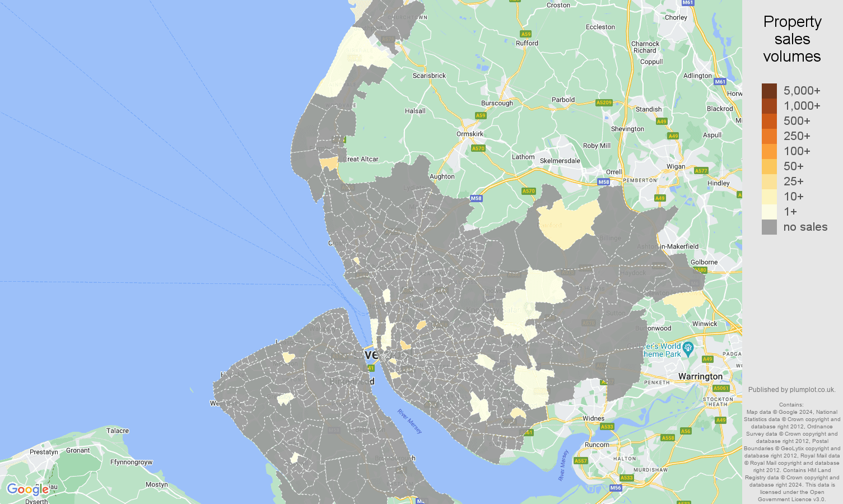Click the 10+ legend color swatch
The height and width of the screenshot is (504, 843).
pos(769,197)
